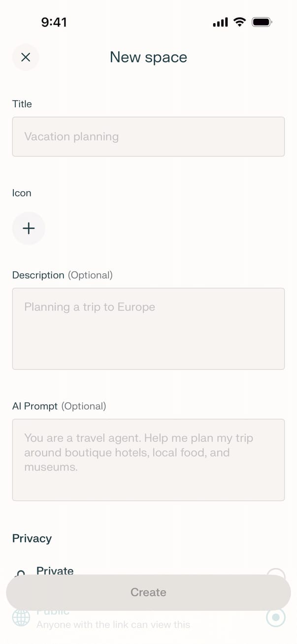
Task: Tap the battery indicator icon
Action: 262,22
